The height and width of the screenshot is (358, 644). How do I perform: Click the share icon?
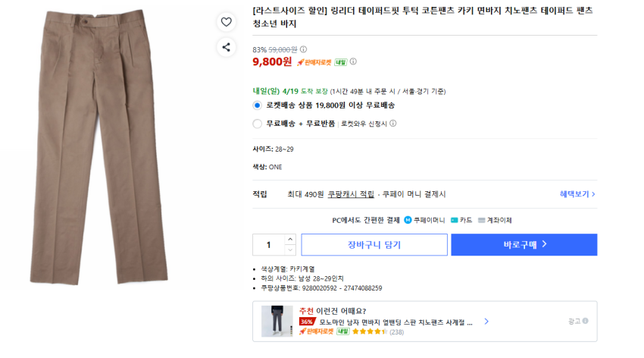[226, 47]
